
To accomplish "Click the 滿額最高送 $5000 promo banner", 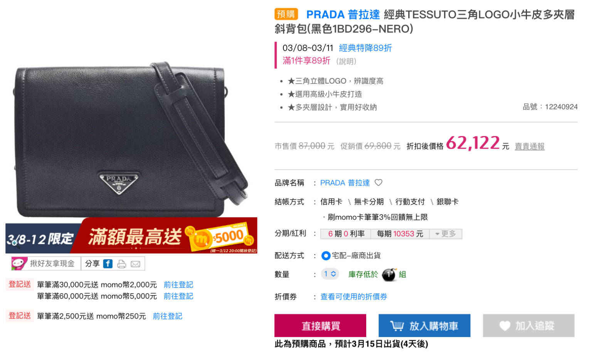I will point(131,236).
